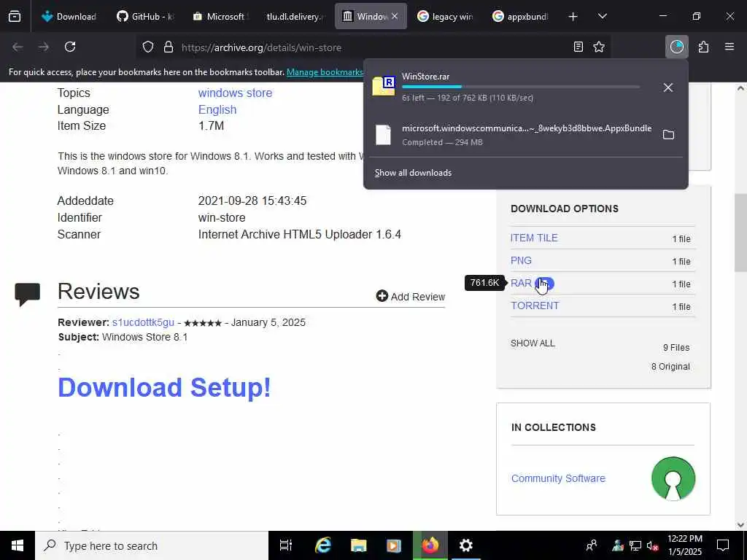Click Show all downloads

point(413,173)
